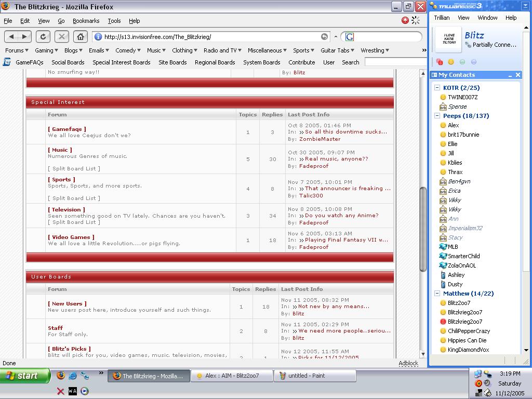532x399 pixels.
Task: Launch Internet Explorer from quick launch
Action: [x=73, y=375]
